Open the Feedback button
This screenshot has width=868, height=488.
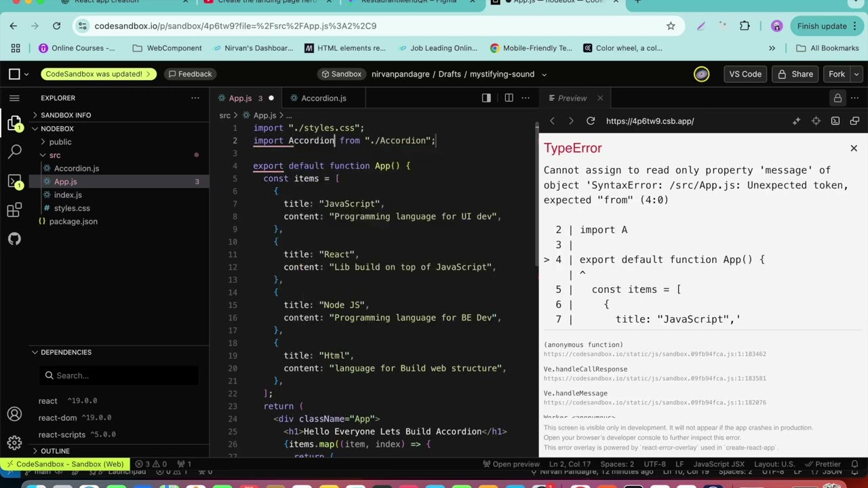click(x=190, y=74)
